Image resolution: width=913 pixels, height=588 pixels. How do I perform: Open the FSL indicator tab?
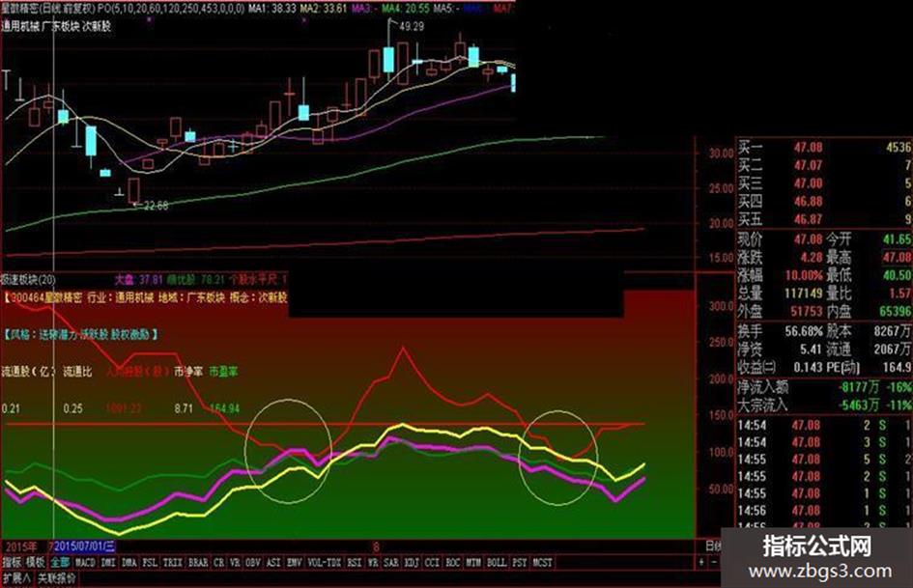point(150,562)
